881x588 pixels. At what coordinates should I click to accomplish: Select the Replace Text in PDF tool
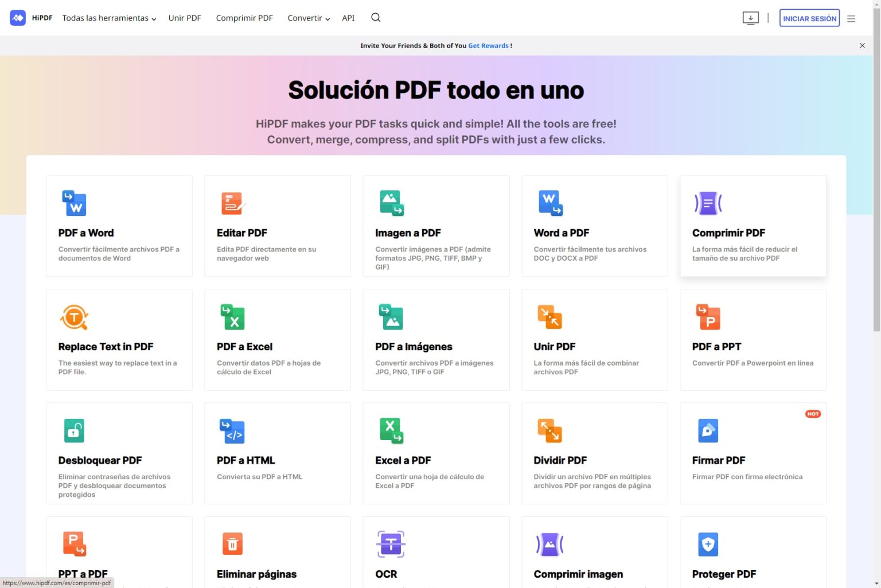click(x=119, y=340)
